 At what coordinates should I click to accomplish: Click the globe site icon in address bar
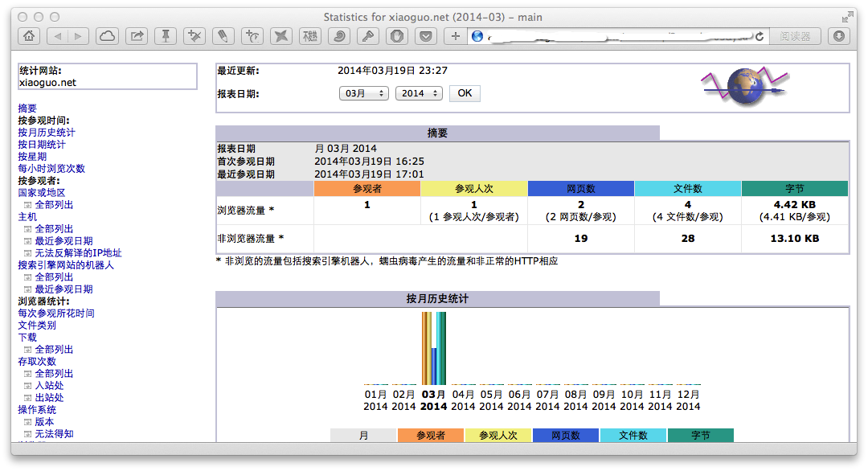tap(477, 36)
